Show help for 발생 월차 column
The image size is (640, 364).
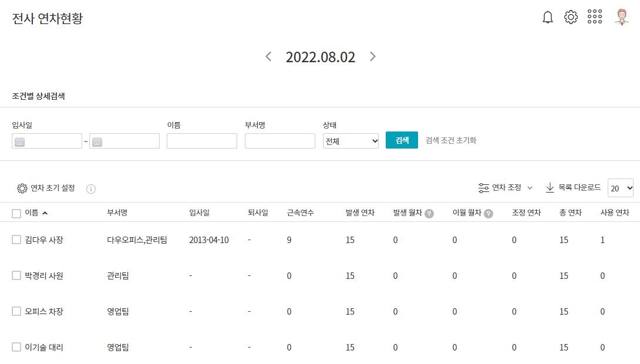pyautogui.click(x=429, y=214)
